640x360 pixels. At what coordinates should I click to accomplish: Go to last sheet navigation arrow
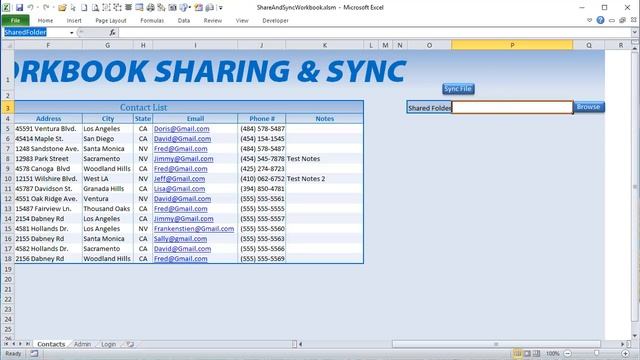[x=28, y=344]
